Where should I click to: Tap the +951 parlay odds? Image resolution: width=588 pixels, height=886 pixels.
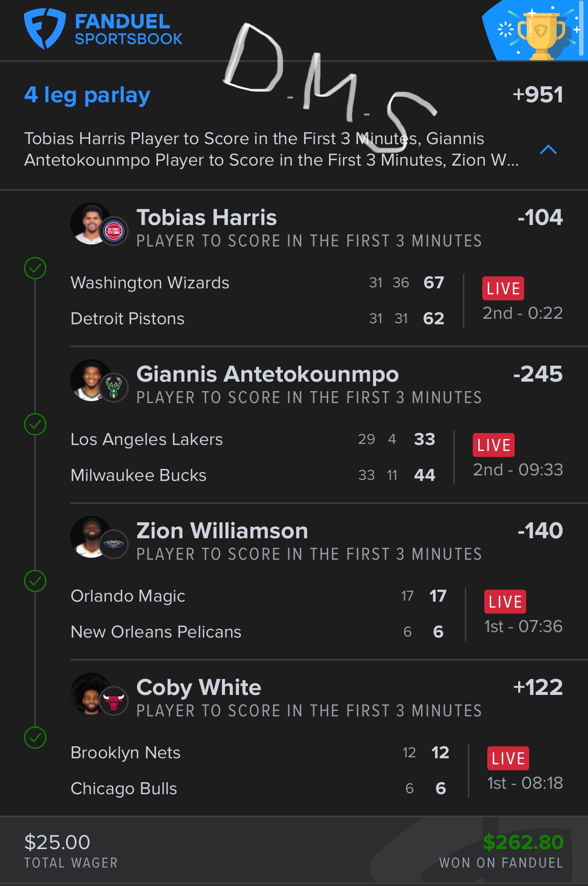538,95
